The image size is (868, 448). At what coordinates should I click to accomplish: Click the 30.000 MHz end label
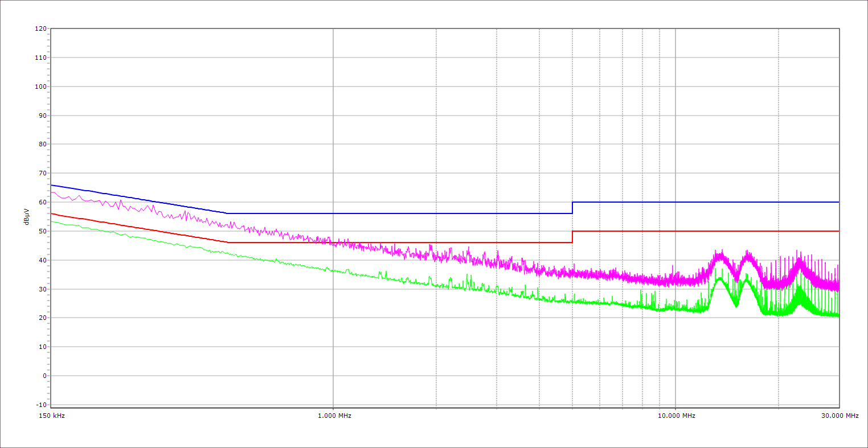[x=839, y=416]
